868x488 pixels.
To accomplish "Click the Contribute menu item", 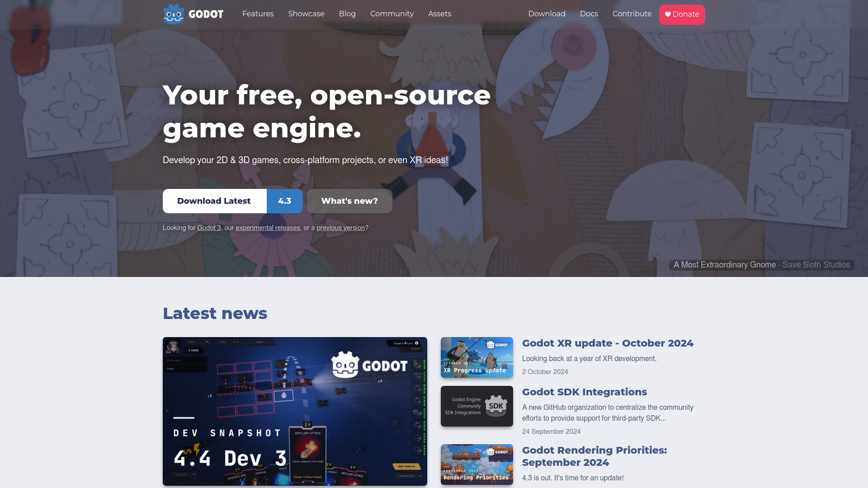I will click(x=632, y=14).
